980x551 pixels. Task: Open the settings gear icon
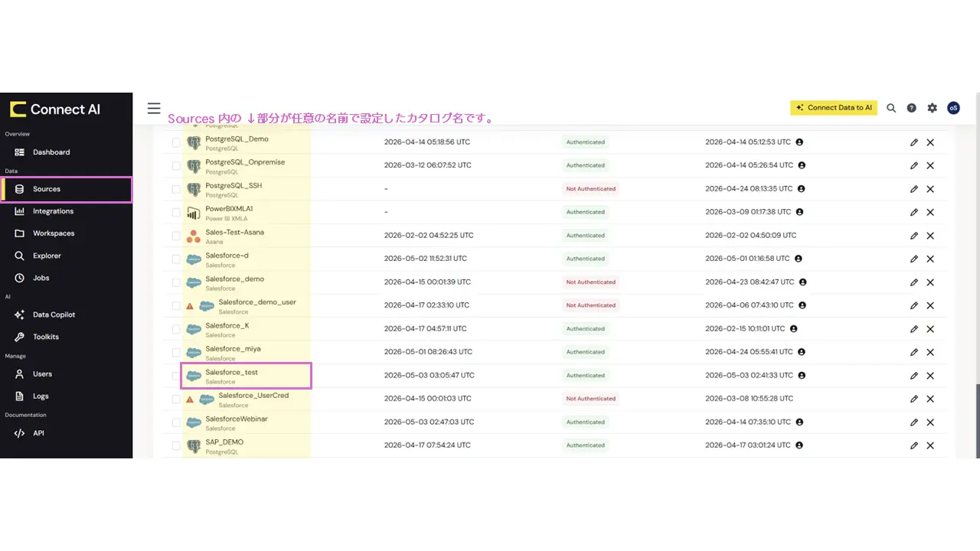pyautogui.click(x=932, y=108)
